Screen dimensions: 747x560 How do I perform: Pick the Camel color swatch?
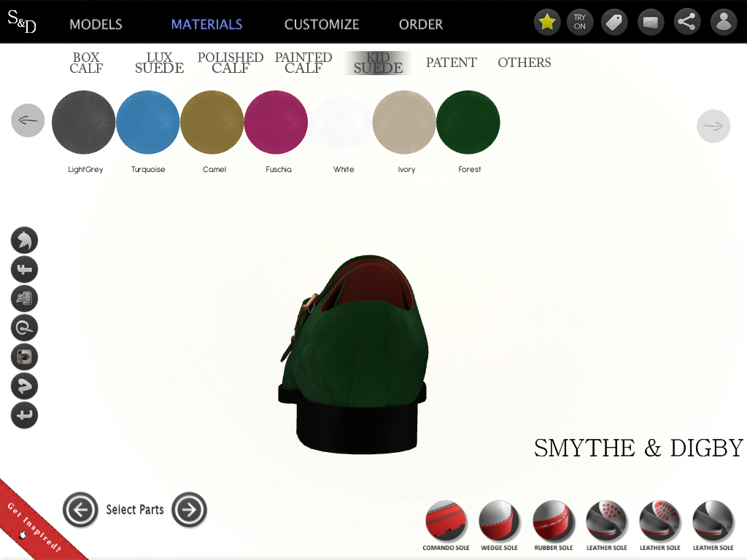coord(212,122)
